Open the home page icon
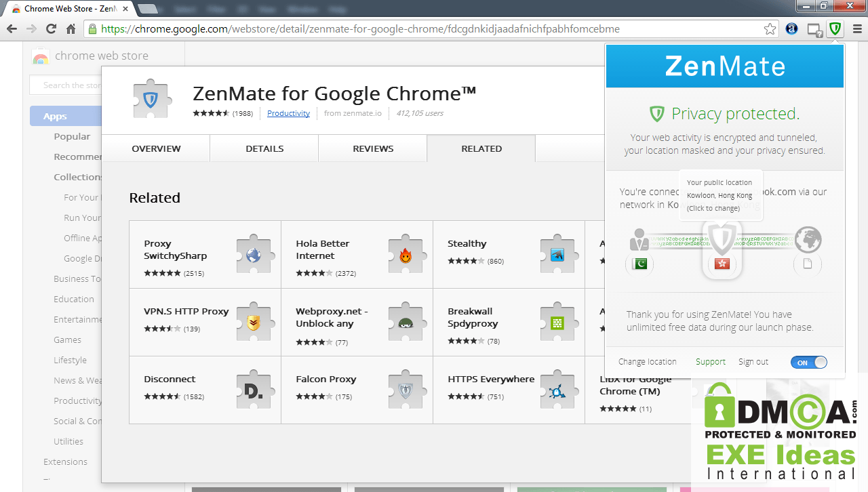Image resolution: width=868 pixels, height=492 pixels. [71, 29]
